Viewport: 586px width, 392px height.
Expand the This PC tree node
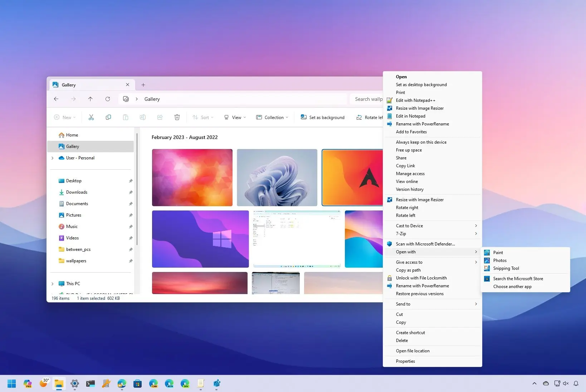(53, 284)
